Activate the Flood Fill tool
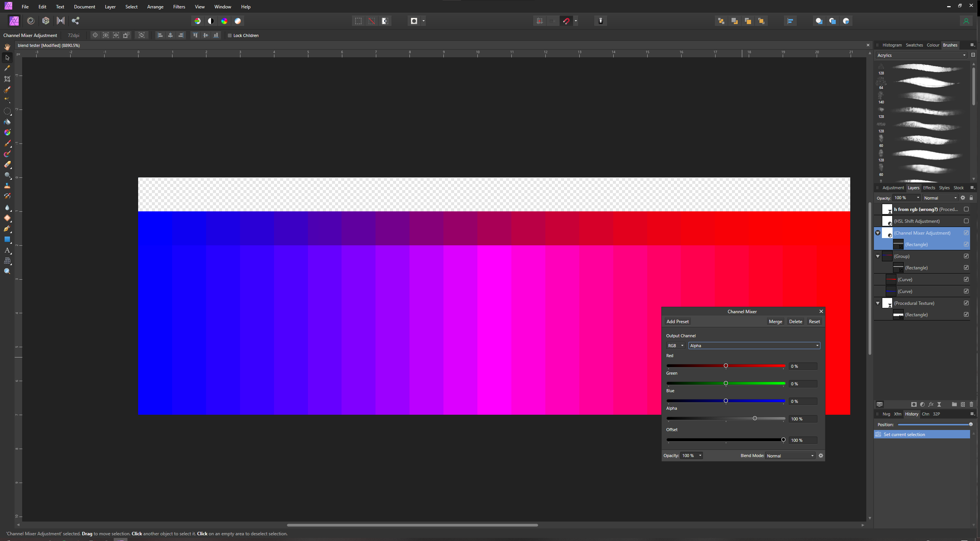 pos(7,121)
